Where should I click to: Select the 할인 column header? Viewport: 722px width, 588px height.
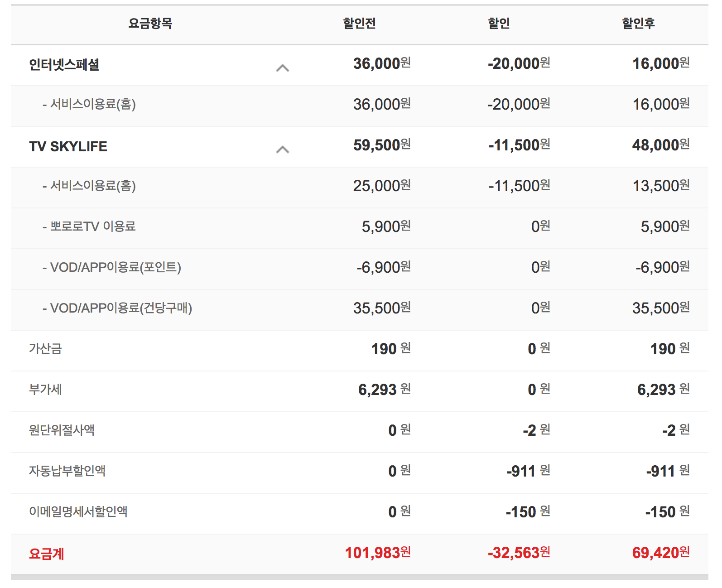(x=499, y=24)
